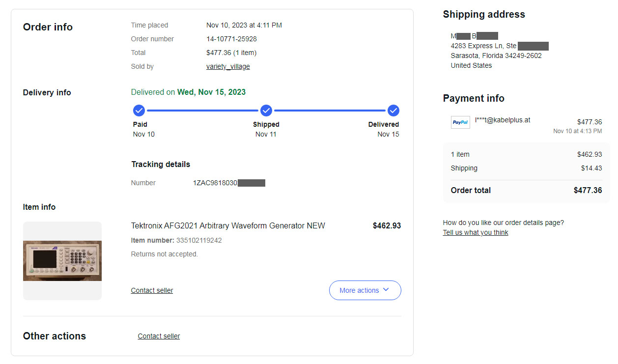Viewport: 618px width, 364px height.
Task: Click the Shipped checkmark icon
Action: (266, 110)
